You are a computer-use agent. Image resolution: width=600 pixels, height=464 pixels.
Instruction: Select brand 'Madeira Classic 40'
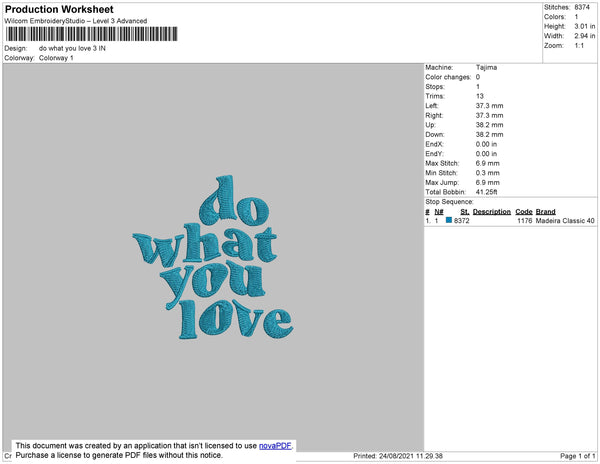point(565,221)
